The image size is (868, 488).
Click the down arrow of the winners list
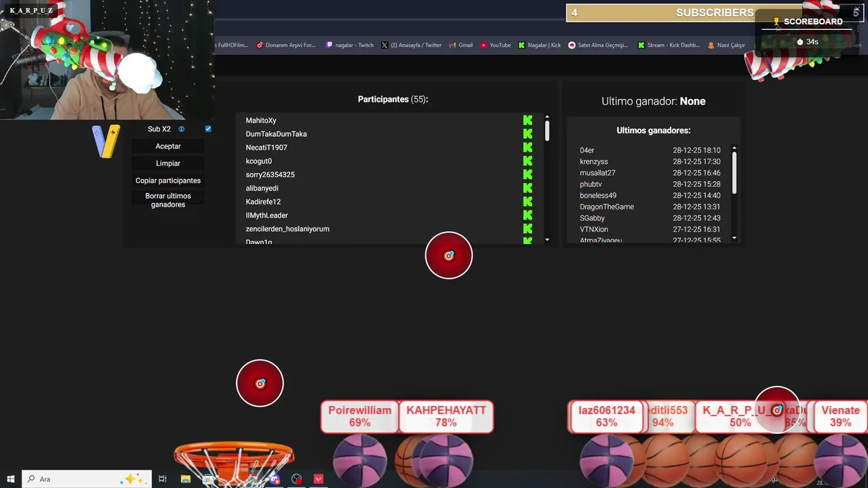pos(734,238)
